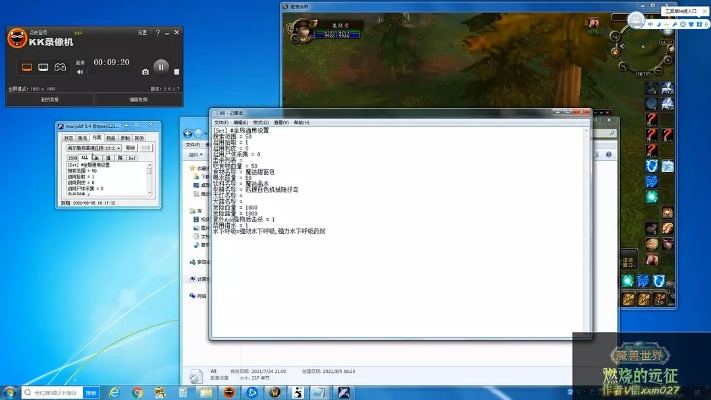711x400 pixels.
Task: Select region recording mode icon in KK recorder
Action: click(x=43, y=67)
